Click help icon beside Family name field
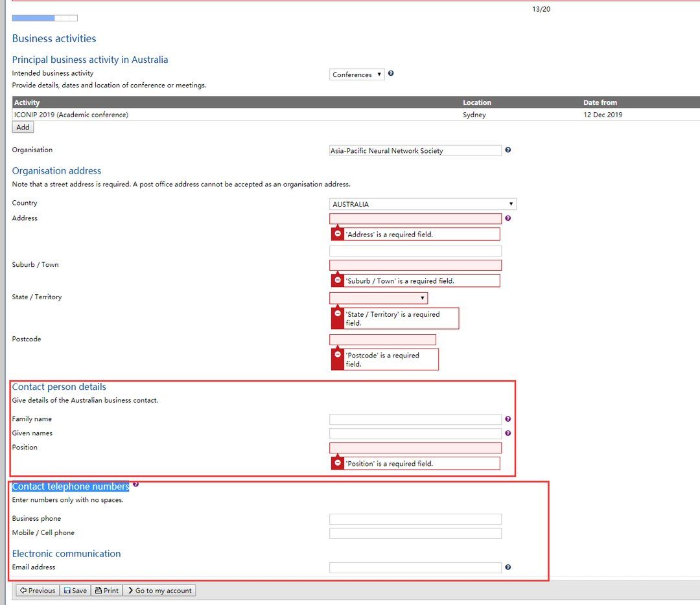The width and height of the screenshot is (700, 605). coord(507,419)
